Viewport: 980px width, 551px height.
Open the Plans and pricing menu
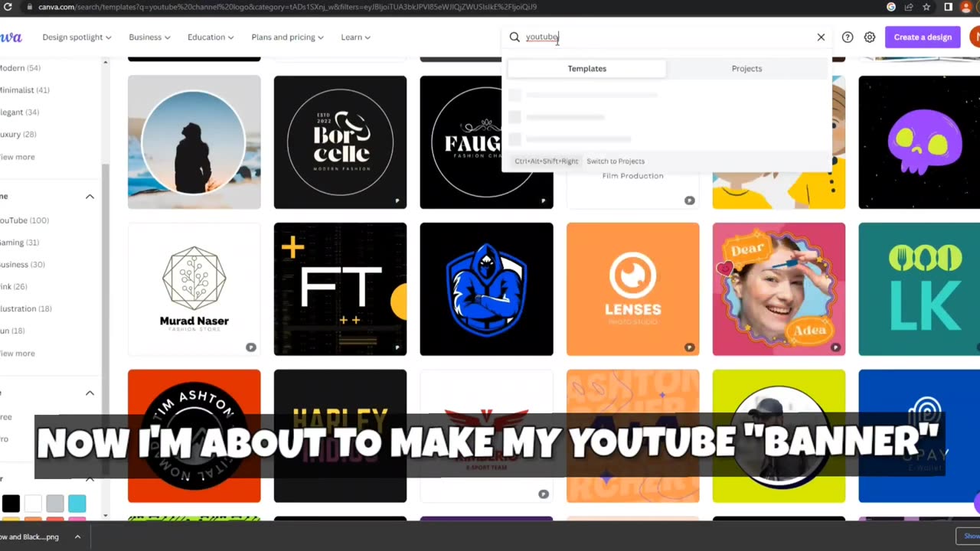tap(287, 37)
